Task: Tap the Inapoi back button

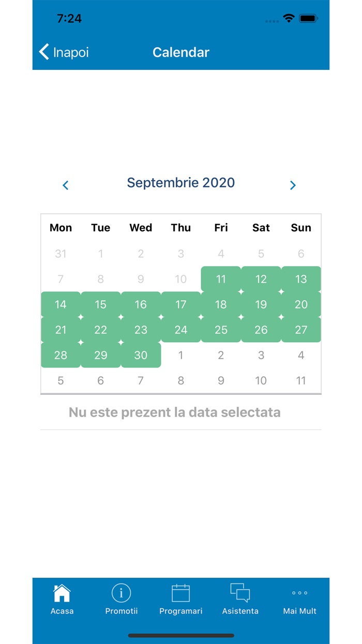Action: pyautogui.click(x=64, y=52)
